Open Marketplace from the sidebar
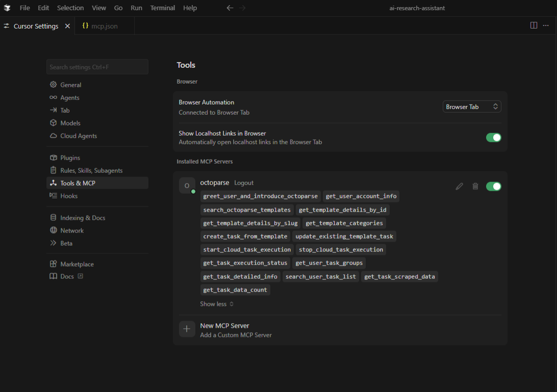The width and height of the screenshot is (557, 392). click(x=76, y=264)
